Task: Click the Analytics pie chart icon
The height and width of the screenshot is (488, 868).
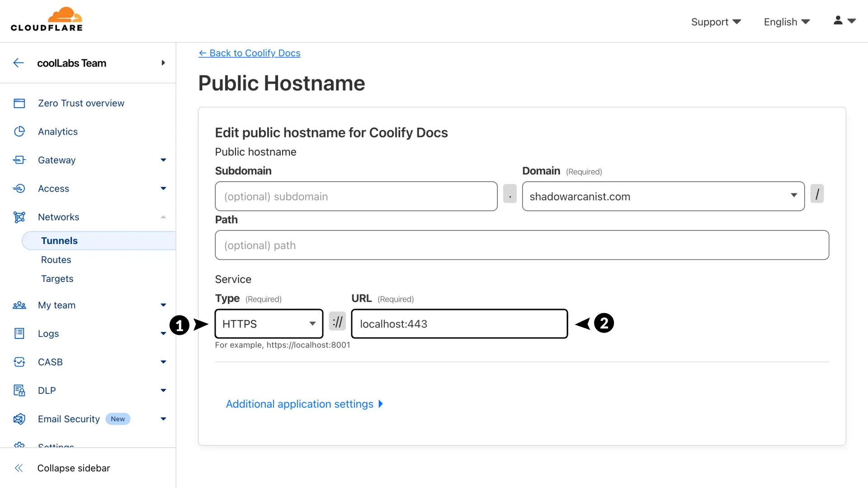Action: click(19, 131)
